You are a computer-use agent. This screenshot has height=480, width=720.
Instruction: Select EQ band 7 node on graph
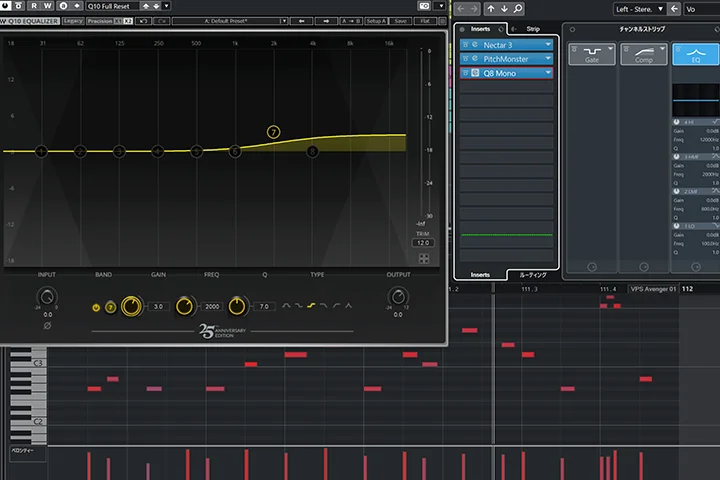[274, 132]
